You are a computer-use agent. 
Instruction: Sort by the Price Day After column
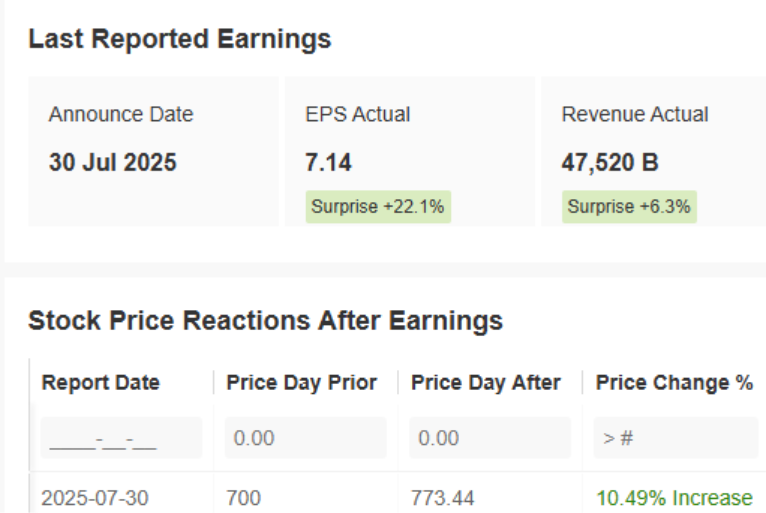point(486,383)
